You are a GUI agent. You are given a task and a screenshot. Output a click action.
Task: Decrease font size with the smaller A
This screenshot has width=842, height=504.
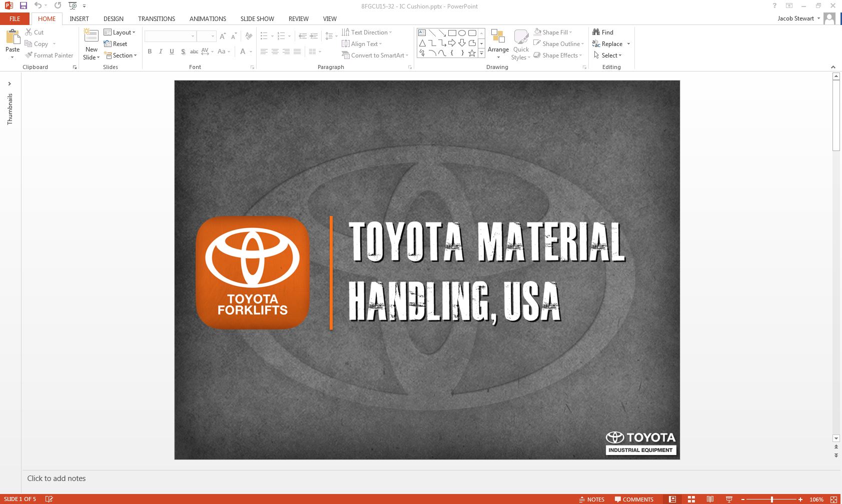[234, 36]
